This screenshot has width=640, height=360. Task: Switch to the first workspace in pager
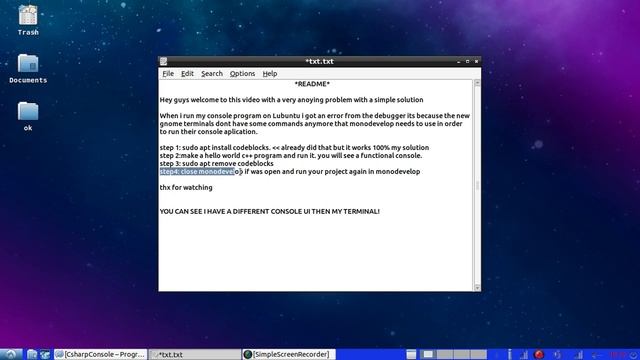click(x=429, y=354)
